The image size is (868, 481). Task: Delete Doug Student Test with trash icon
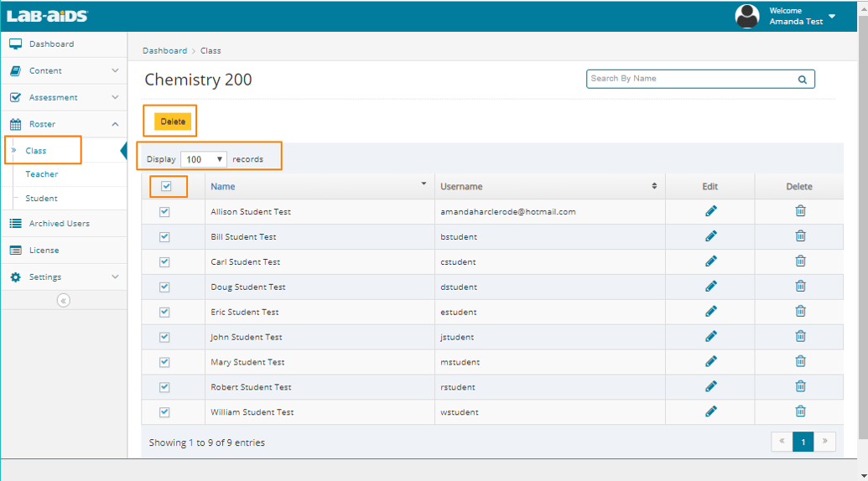800,287
